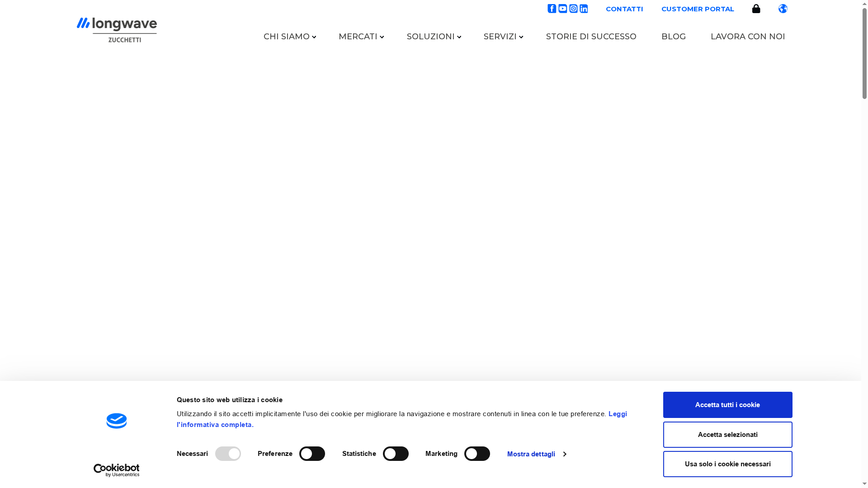This screenshot has width=868, height=488.
Task: Open the language globe selector
Action: [x=783, y=9]
